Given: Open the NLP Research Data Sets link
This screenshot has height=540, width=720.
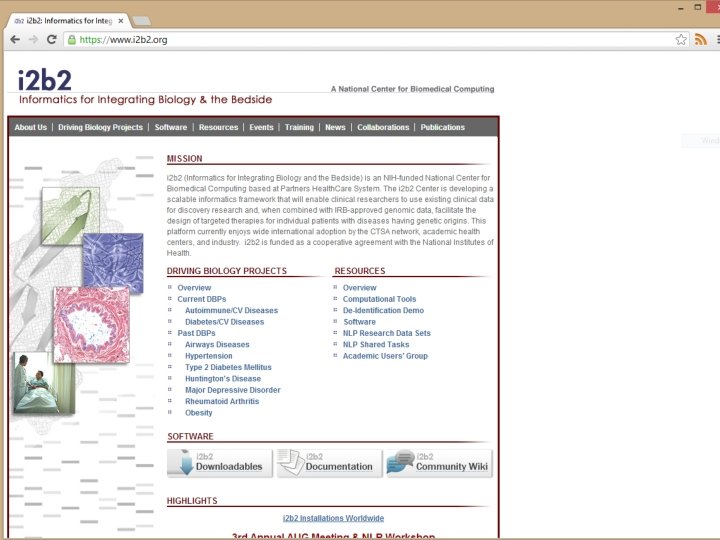Looking at the screenshot, I should click(387, 333).
